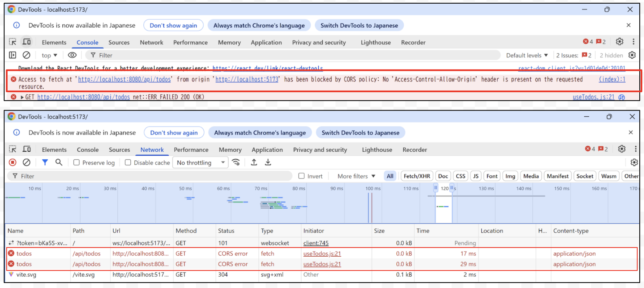Click the 100 ms marker in the timeline overview
This screenshot has width=644, height=288.
tap(373, 188)
